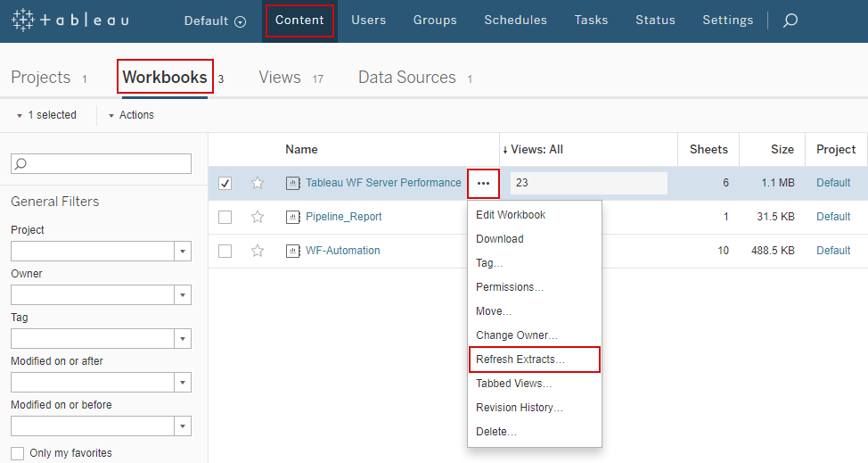The image size is (868, 463).
Task: Go to the Content tab
Action: (x=299, y=21)
